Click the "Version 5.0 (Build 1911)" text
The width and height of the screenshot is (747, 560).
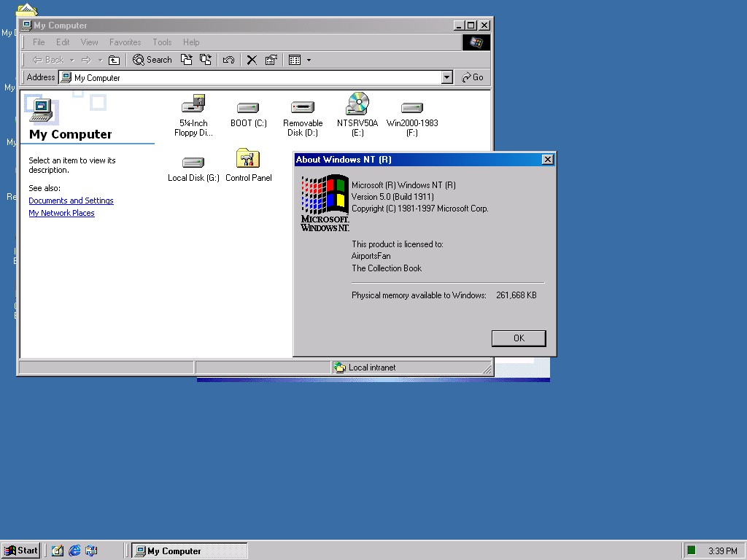tap(392, 197)
